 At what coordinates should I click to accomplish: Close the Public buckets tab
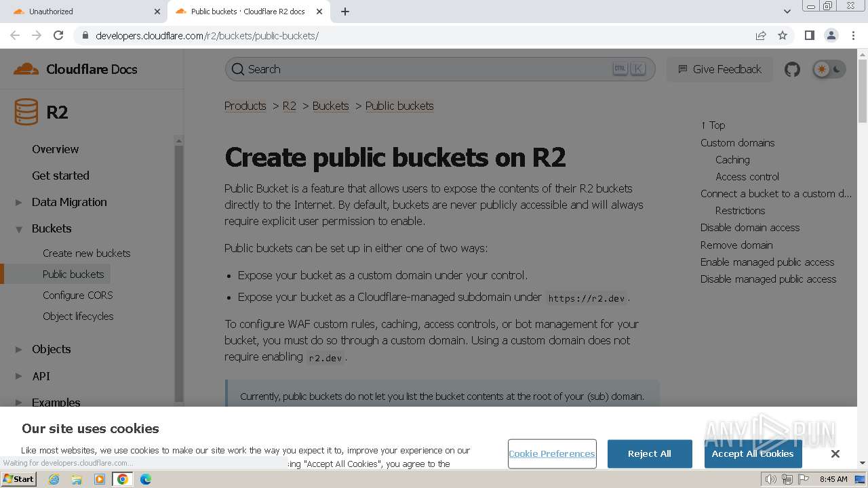tap(320, 12)
